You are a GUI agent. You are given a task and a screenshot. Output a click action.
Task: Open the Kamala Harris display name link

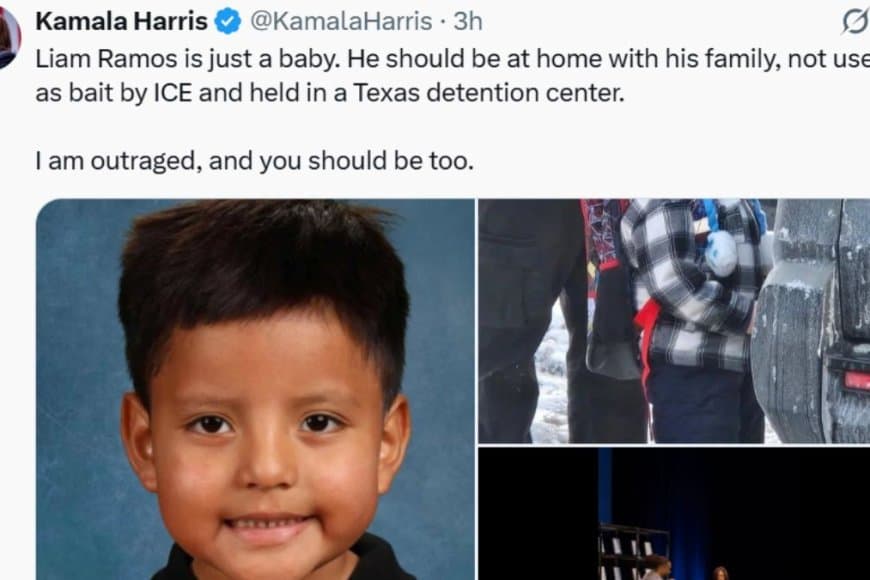click(122, 22)
